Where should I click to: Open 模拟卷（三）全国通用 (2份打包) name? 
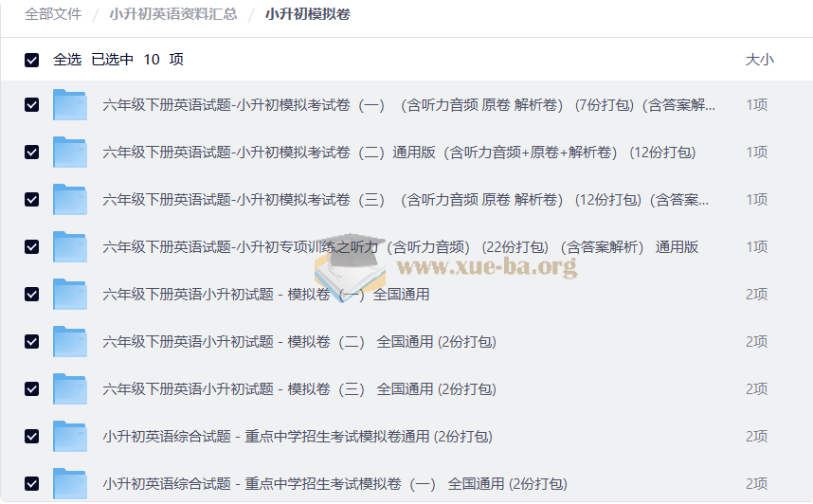tap(299, 388)
